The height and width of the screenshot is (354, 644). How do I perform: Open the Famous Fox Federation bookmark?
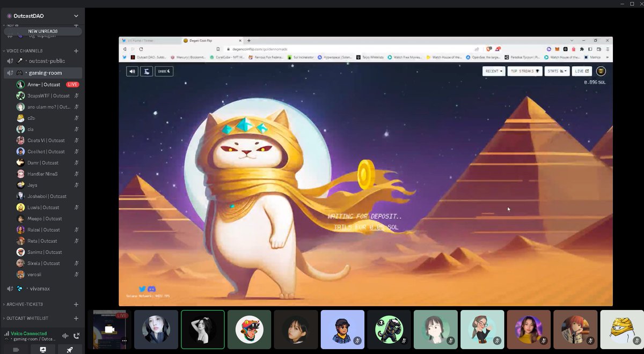[265, 57]
